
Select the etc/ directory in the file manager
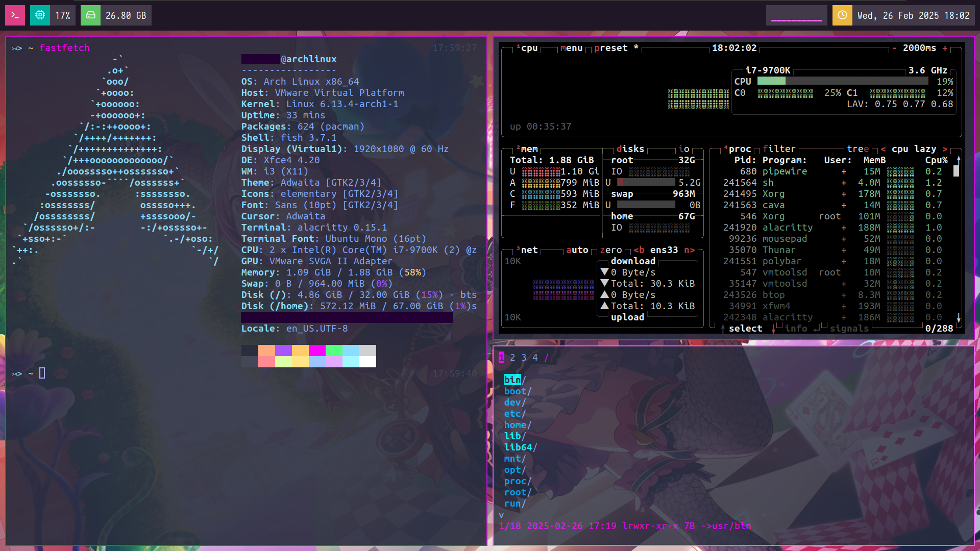[x=515, y=414]
